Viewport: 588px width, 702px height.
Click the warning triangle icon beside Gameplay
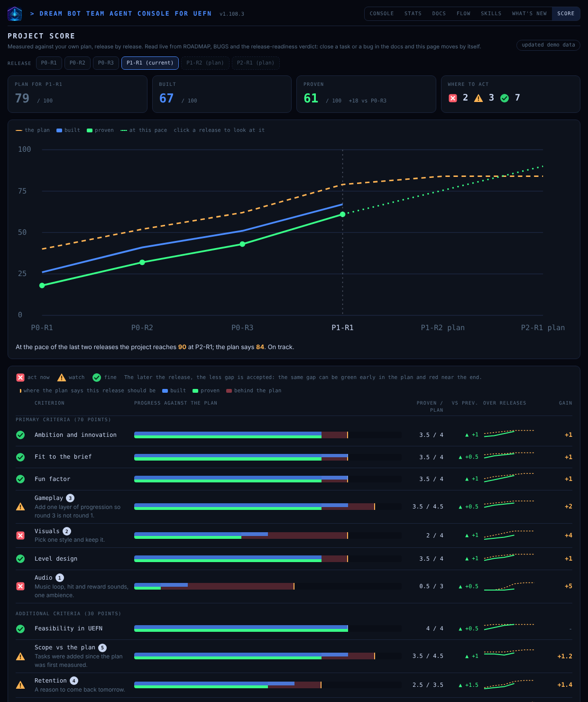pos(20,507)
